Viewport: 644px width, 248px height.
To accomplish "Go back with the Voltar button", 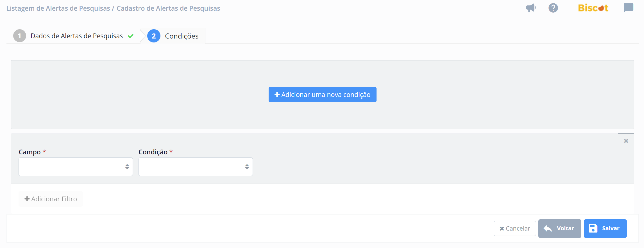I will click(560, 229).
